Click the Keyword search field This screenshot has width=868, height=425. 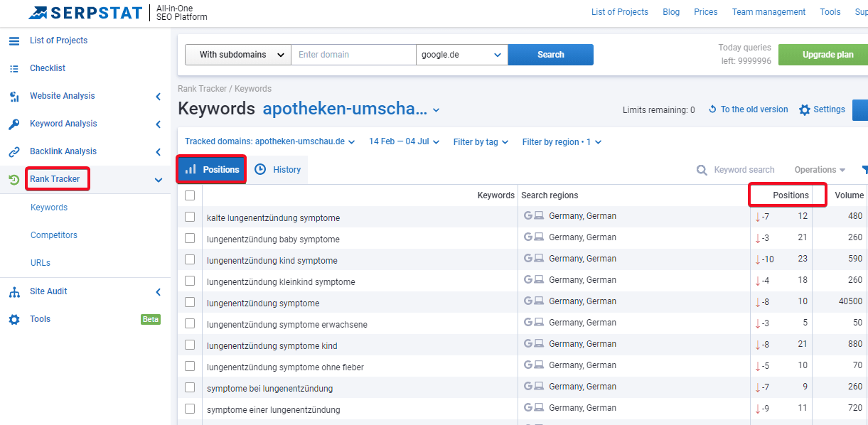pos(744,170)
